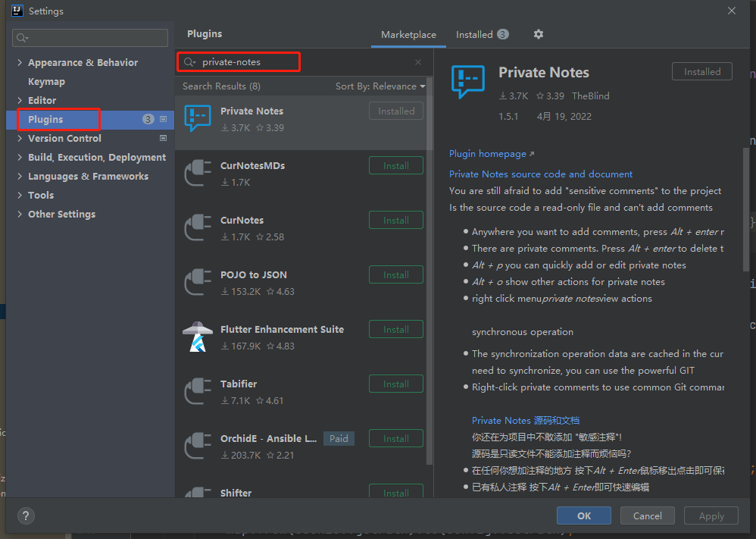Open the Sort By: Relevance dropdown
The width and height of the screenshot is (756, 539).
[x=380, y=86]
